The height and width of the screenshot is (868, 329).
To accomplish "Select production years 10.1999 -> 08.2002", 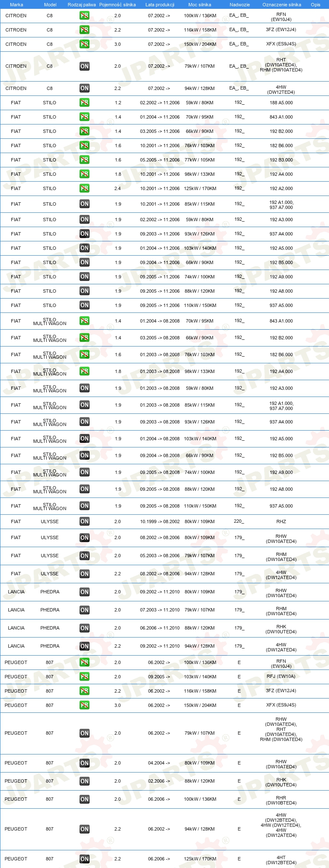I will pyautogui.click(x=160, y=521).
